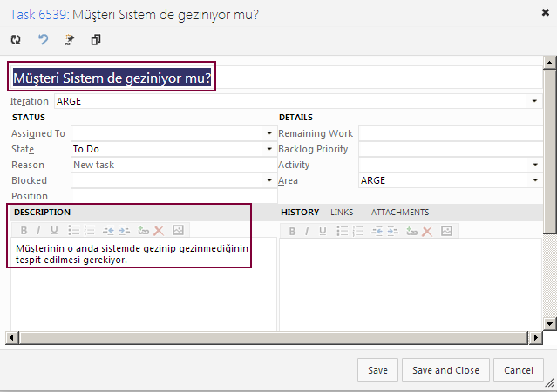Expand the Activity dropdown
Image resolution: width=557 pixels, height=392 pixels.
[x=534, y=165]
